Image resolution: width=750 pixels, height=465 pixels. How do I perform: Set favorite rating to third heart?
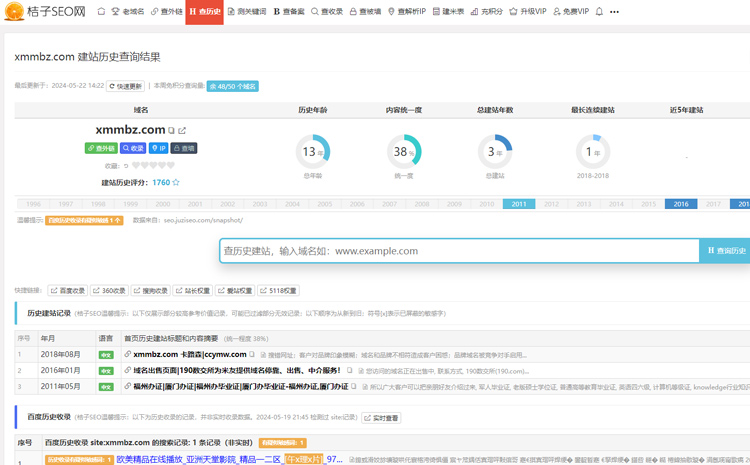(x=154, y=166)
